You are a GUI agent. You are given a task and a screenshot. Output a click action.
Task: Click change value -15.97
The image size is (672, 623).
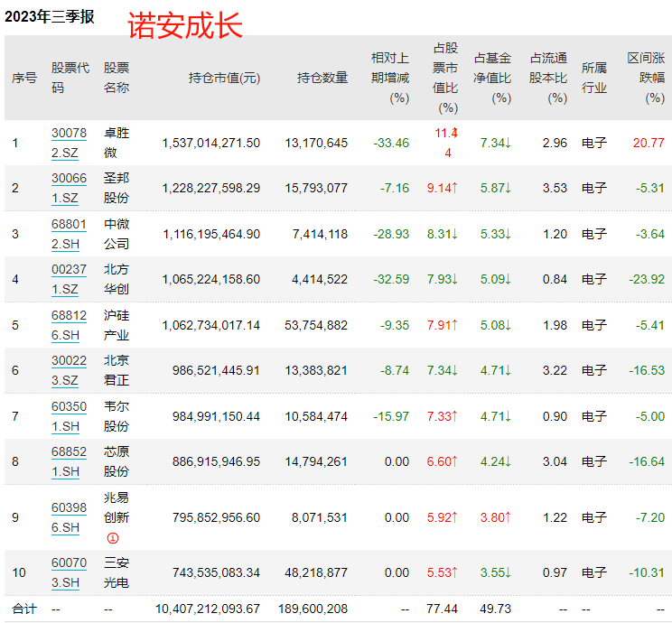[391, 416]
